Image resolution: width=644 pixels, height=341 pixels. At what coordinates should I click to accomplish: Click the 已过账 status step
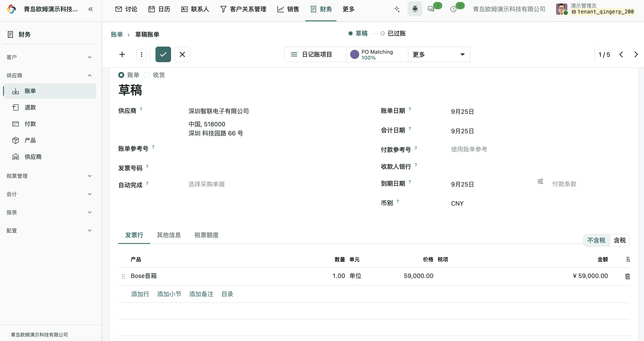pos(393,33)
